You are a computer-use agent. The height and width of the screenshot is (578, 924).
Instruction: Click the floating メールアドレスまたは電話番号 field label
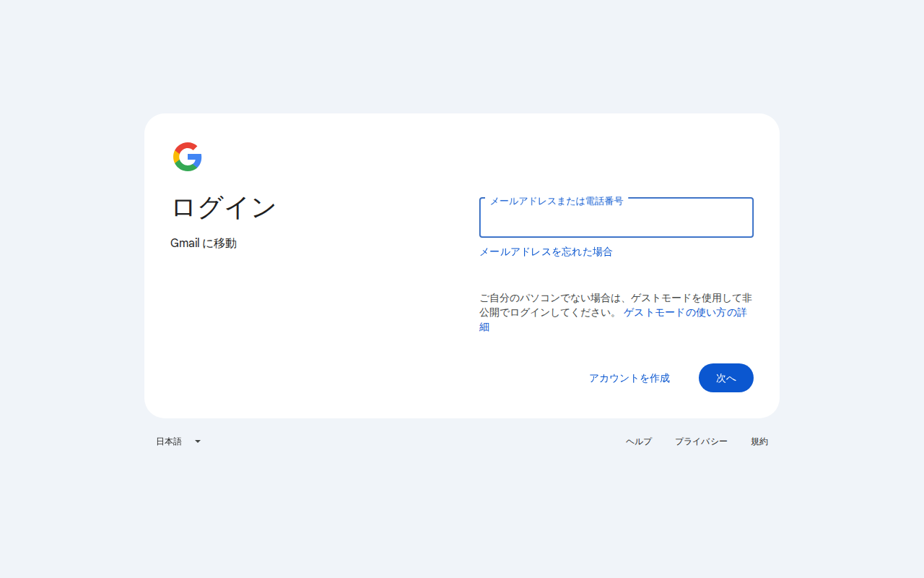[x=556, y=201]
